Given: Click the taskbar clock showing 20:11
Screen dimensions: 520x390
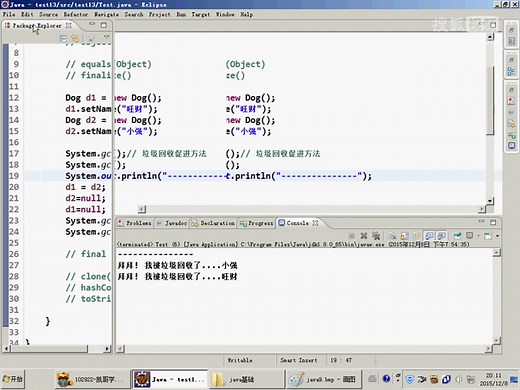Looking at the screenshot, I should tap(493, 379).
